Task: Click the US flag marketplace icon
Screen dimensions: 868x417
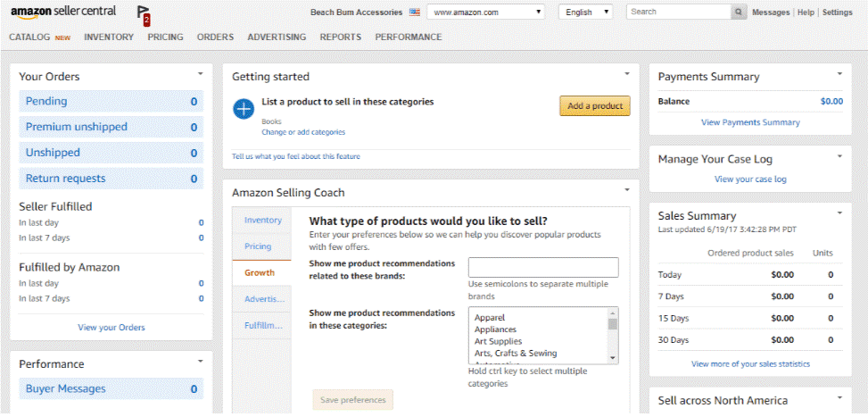Action: 414,13
